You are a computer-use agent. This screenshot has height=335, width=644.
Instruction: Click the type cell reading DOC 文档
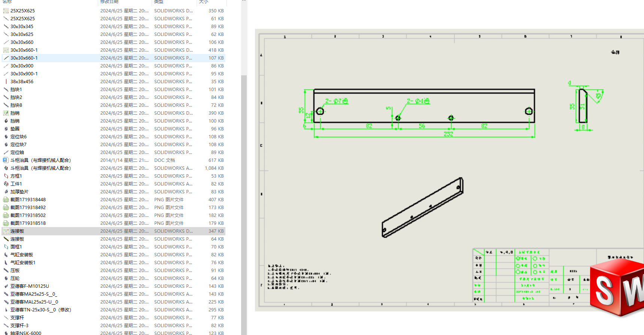pos(164,160)
